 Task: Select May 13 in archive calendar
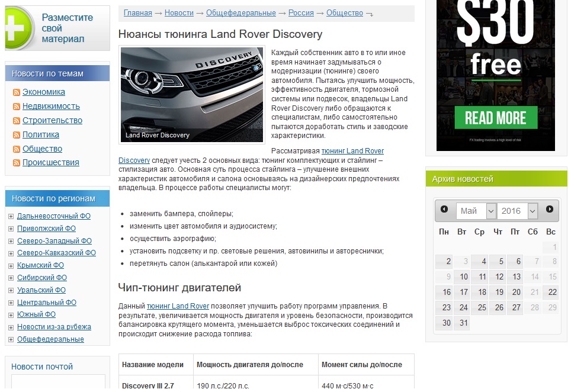(x=515, y=277)
